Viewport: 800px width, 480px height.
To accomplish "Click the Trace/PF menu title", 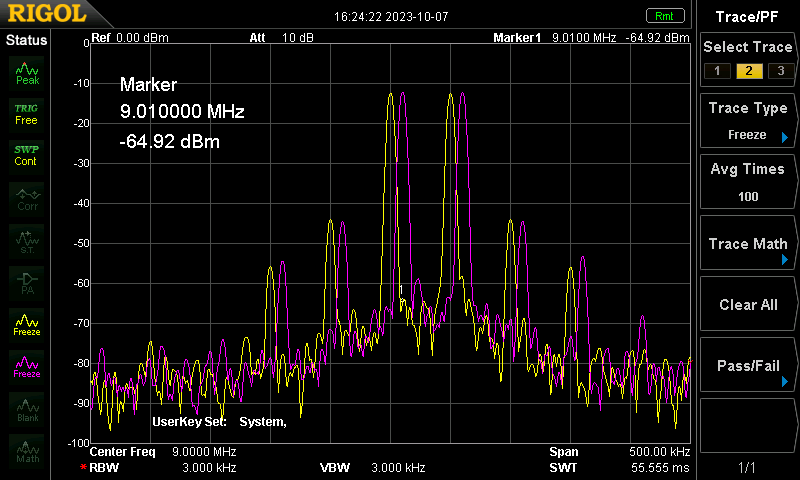I will pos(748,16).
